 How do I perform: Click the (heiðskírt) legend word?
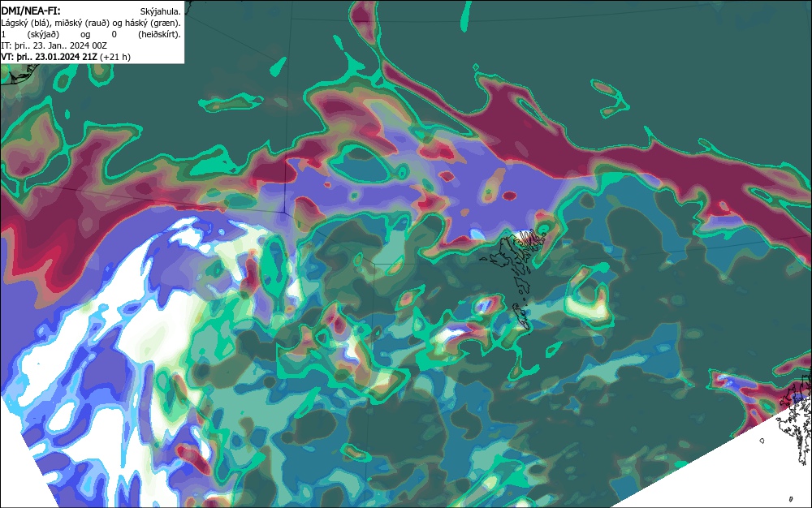pyautogui.click(x=159, y=34)
